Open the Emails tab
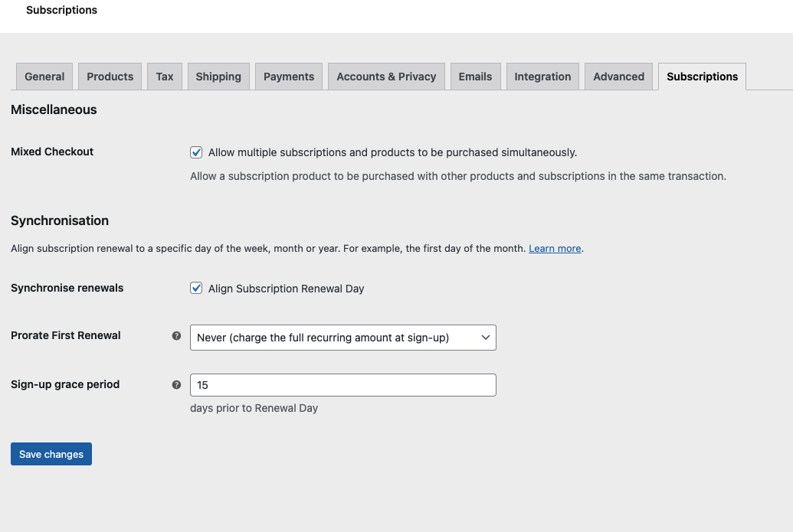 pos(475,77)
